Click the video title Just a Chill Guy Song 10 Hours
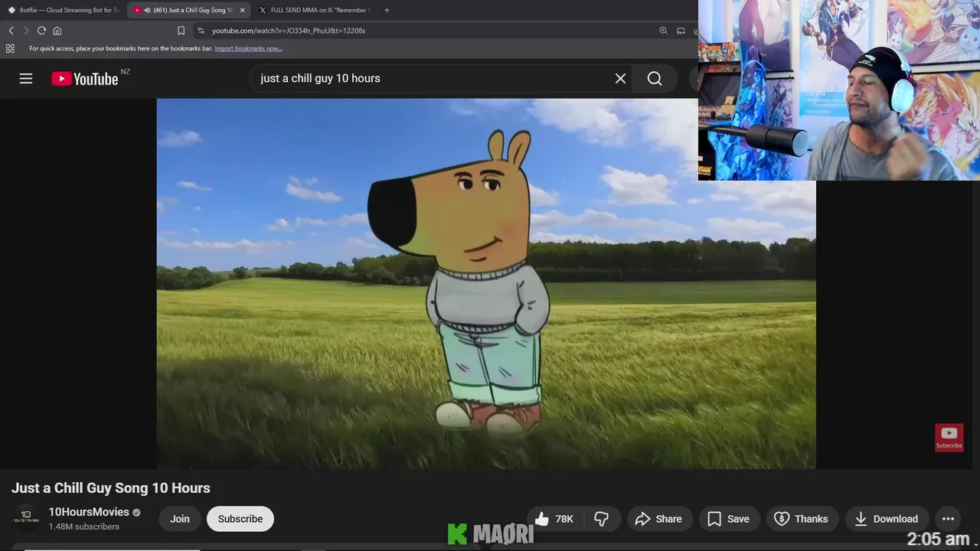Image resolution: width=980 pixels, height=551 pixels. pyautogui.click(x=111, y=488)
